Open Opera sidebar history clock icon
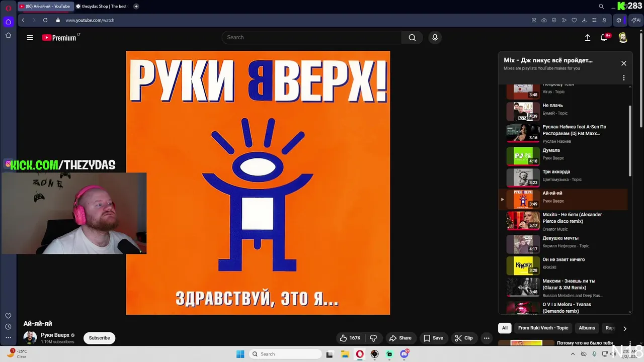 (8, 327)
